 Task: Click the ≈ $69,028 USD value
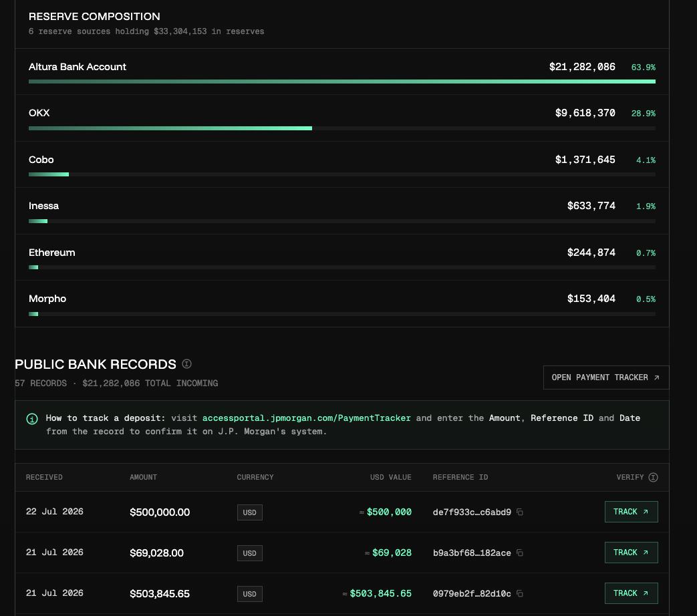[x=388, y=553]
